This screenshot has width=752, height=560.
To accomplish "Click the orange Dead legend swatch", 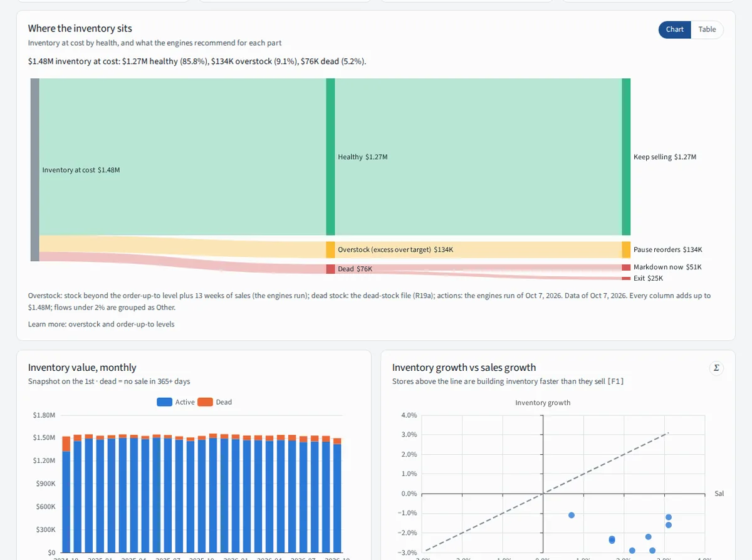I will 205,402.
